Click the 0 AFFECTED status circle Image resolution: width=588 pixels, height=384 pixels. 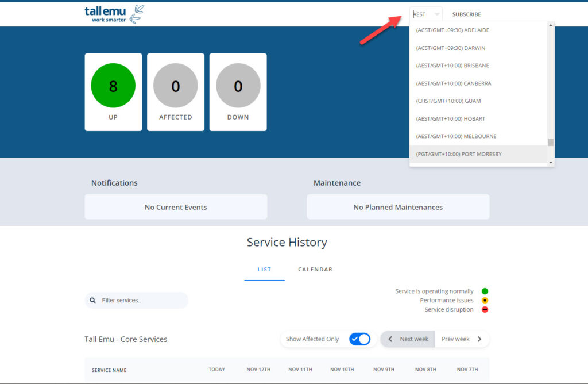[x=176, y=86]
